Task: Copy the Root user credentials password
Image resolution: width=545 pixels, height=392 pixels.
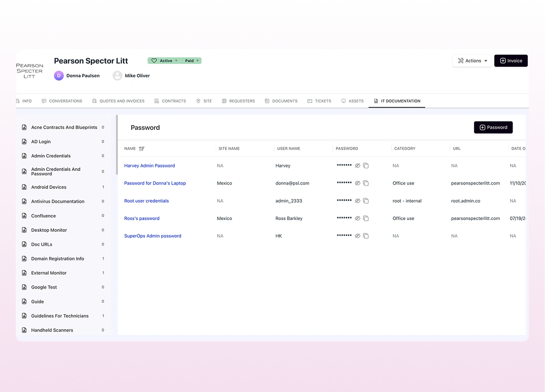Action: (x=366, y=201)
